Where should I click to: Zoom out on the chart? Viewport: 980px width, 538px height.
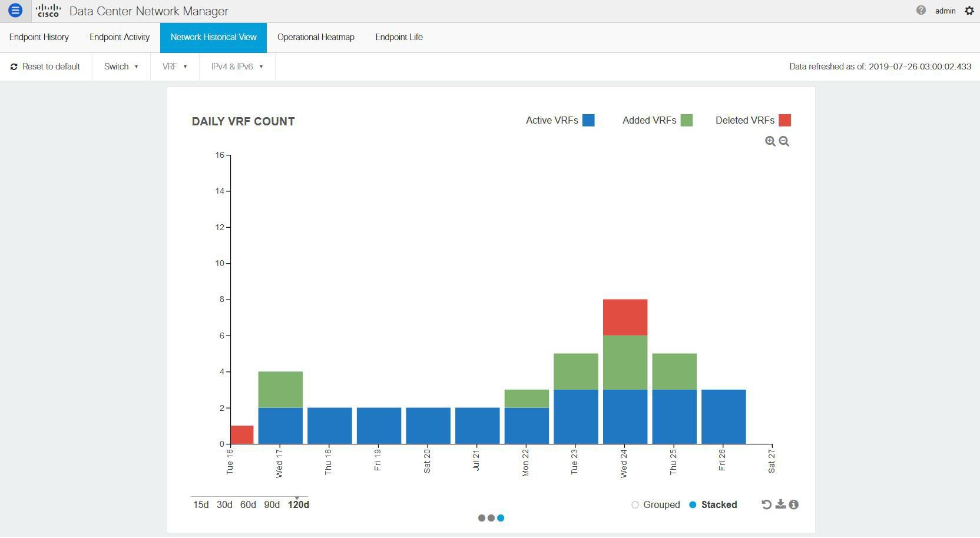coord(784,141)
